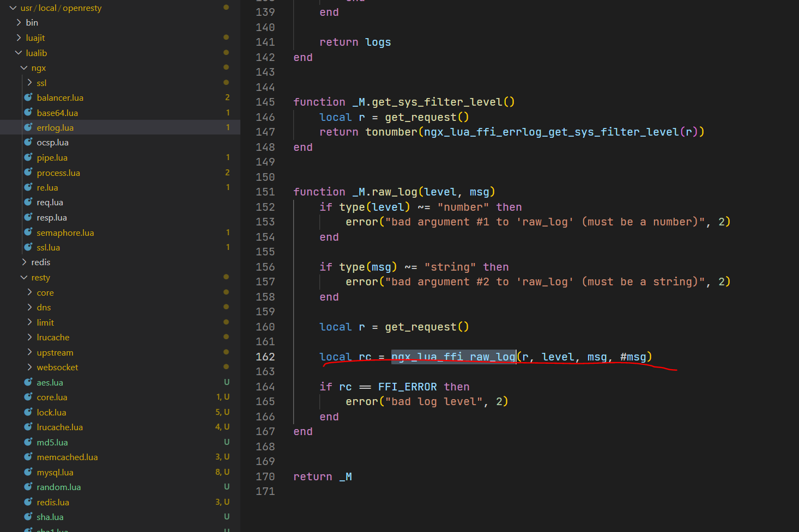Collapse the usr/local/openresty root folder
This screenshot has height=532, width=799.
[13, 8]
